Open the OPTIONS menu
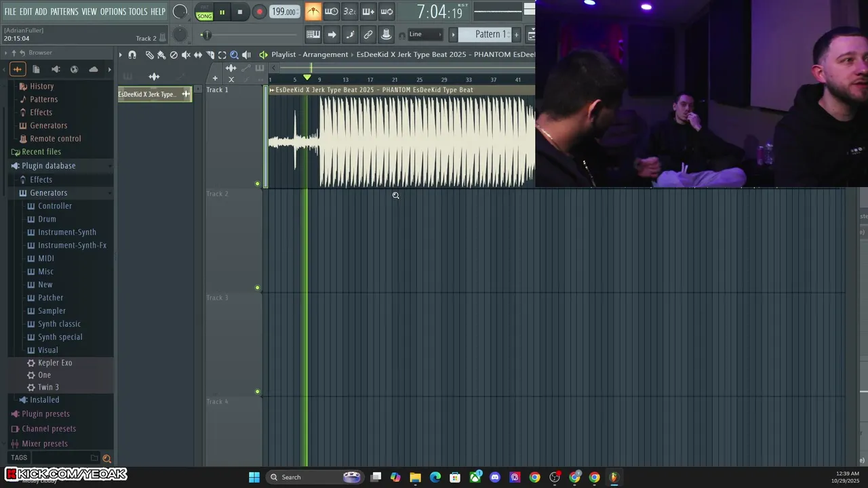868x488 pixels. (x=113, y=12)
